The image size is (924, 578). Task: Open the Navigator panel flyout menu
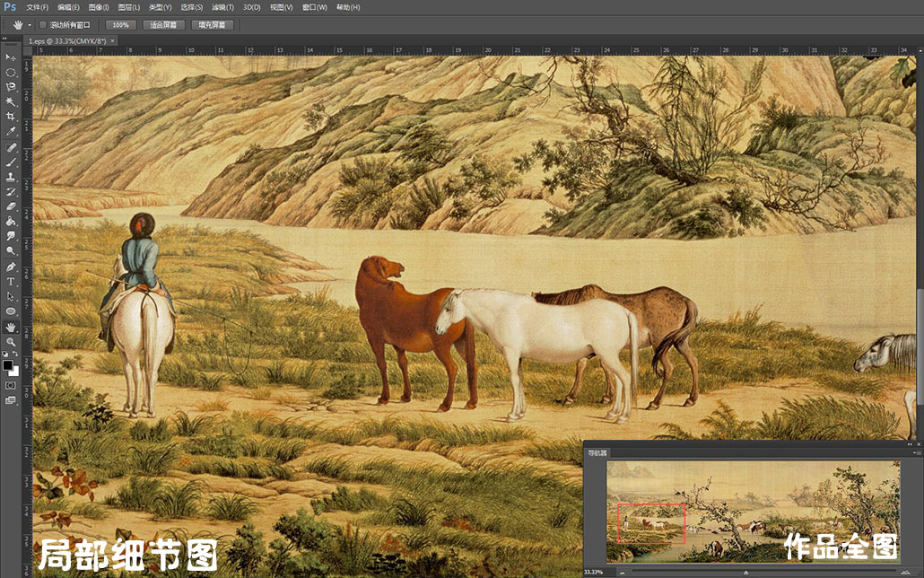click(916, 453)
